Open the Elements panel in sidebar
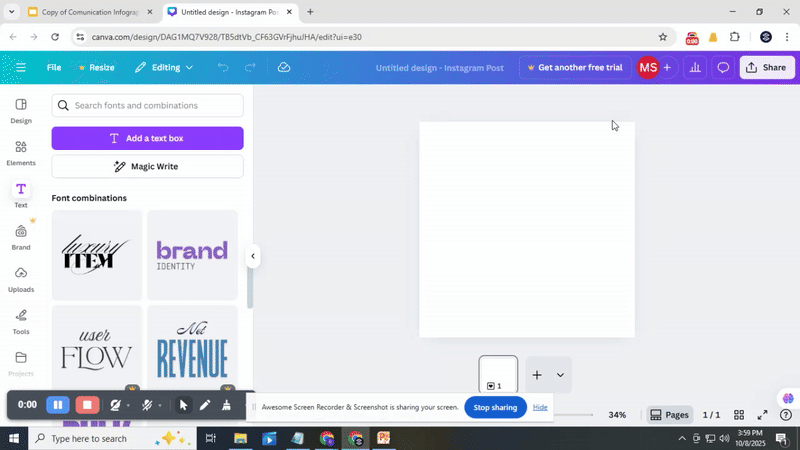 point(21,152)
